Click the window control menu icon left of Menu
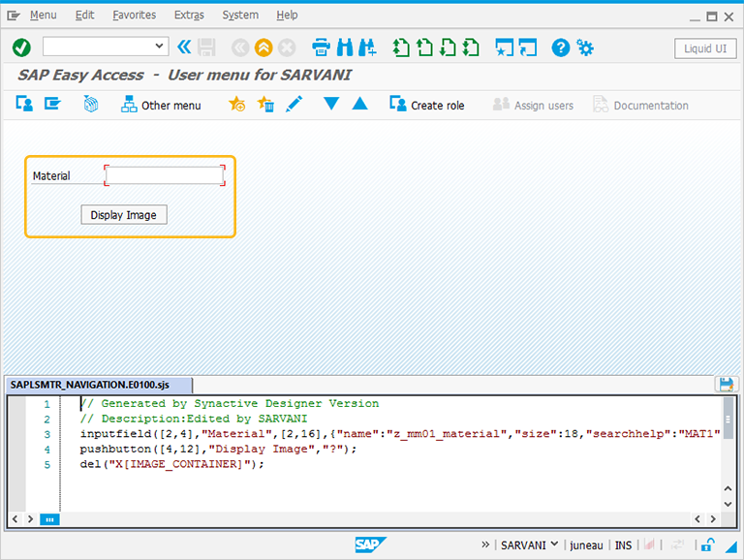 click(x=14, y=16)
